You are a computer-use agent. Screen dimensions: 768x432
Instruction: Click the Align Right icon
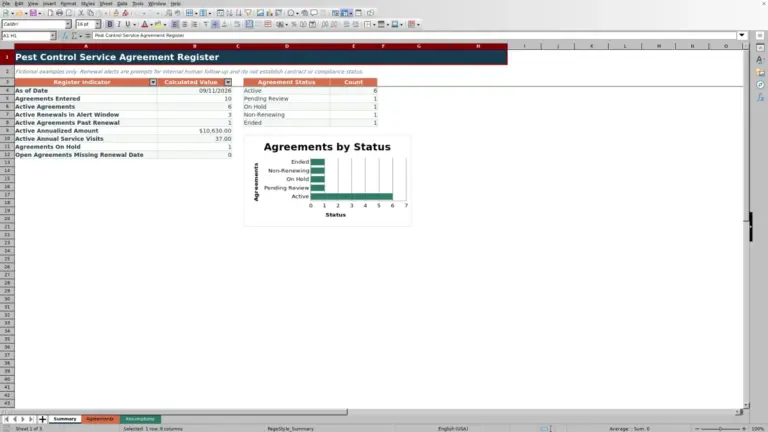pos(194,24)
